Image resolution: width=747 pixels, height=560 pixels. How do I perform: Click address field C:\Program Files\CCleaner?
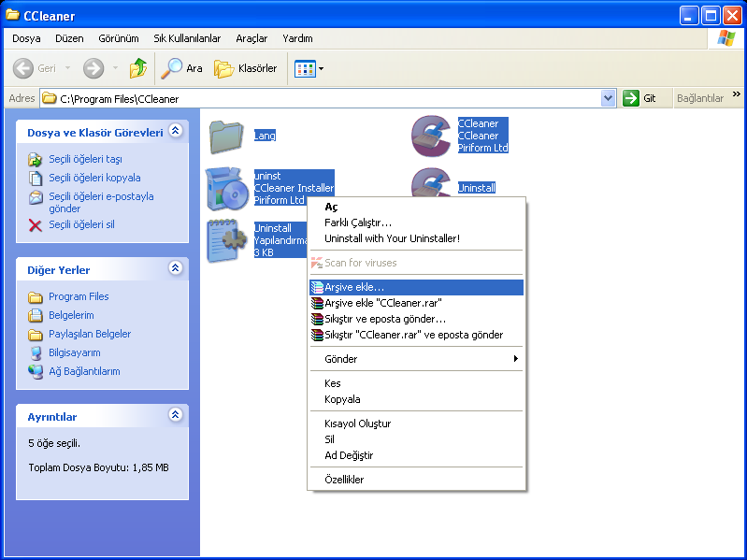coord(321,98)
